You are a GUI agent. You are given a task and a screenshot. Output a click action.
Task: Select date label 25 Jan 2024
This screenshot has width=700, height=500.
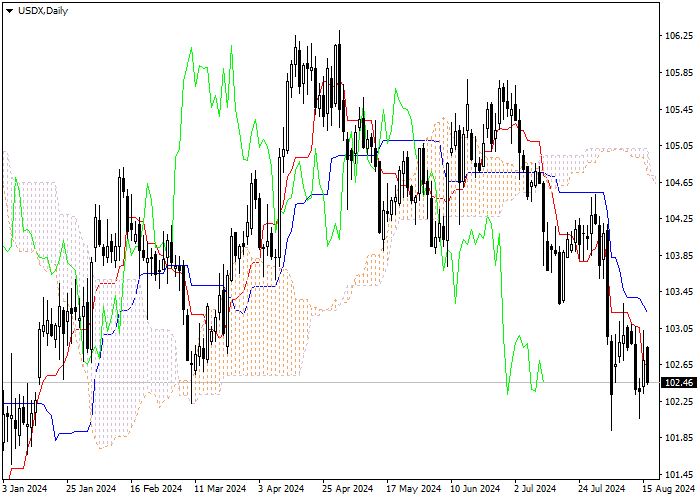[x=92, y=489]
